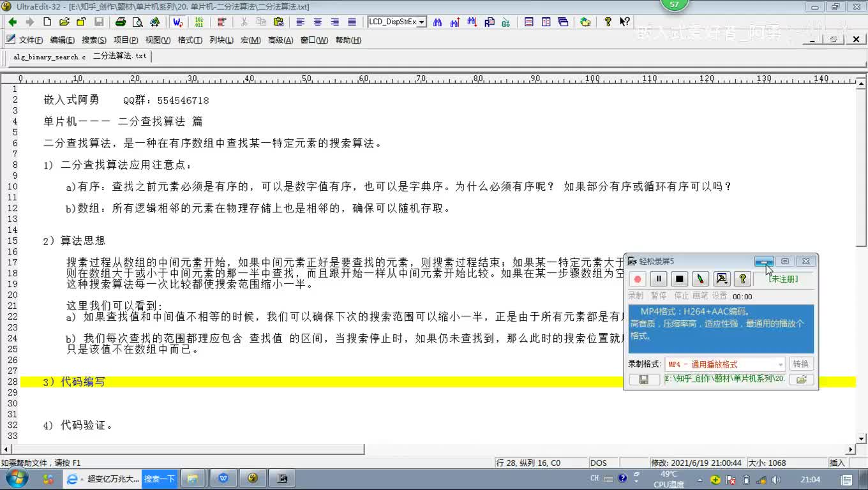Switch to the alg_binary_search.c tab
Image resolution: width=868 pixels, height=490 pixels.
[49, 57]
